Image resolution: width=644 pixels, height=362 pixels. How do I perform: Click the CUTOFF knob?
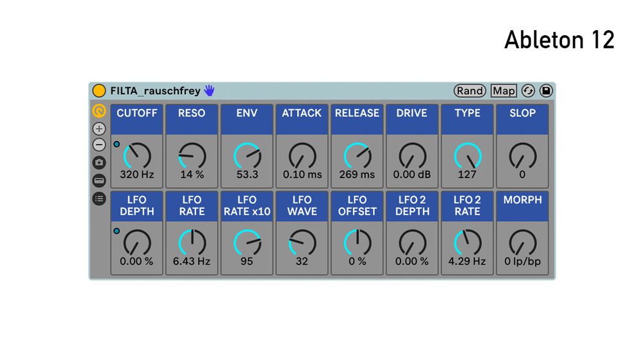137,156
